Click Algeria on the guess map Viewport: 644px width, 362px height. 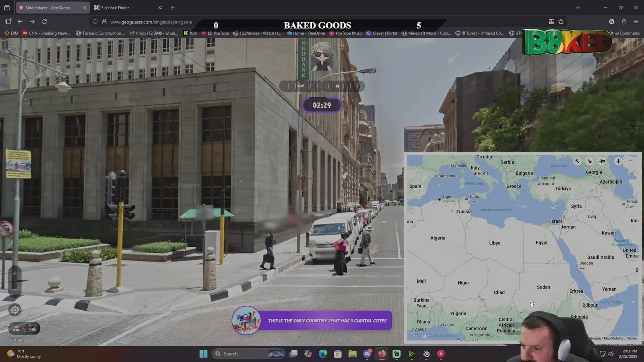(438, 238)
